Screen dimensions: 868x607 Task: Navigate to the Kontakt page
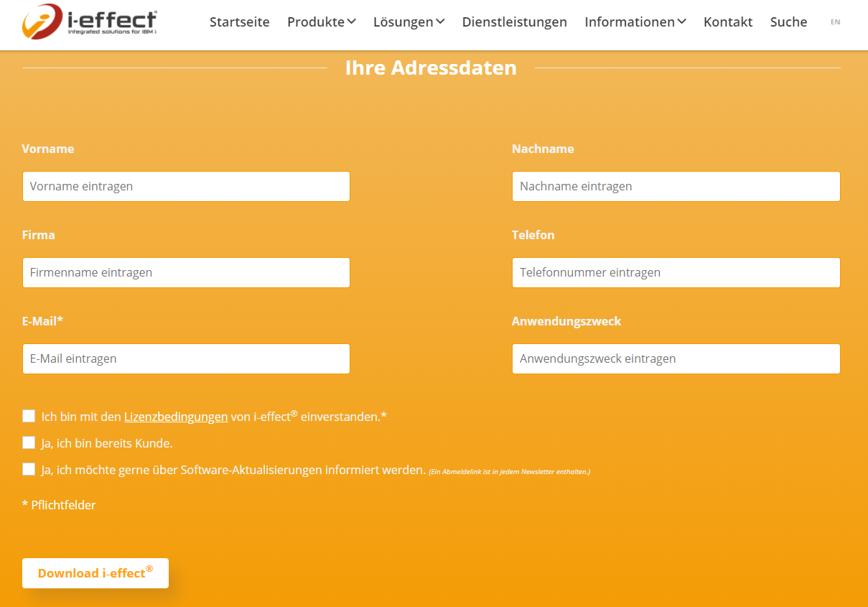[728, 22]
